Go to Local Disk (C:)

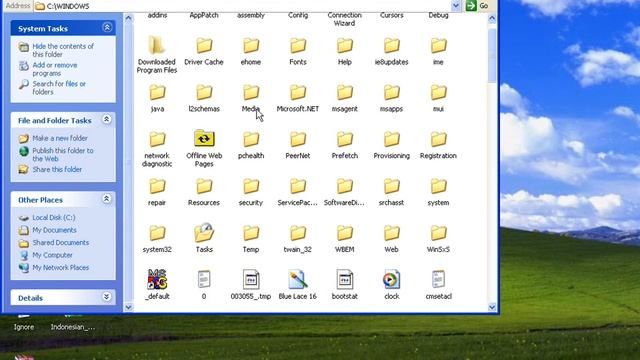(x=53, y=218)
